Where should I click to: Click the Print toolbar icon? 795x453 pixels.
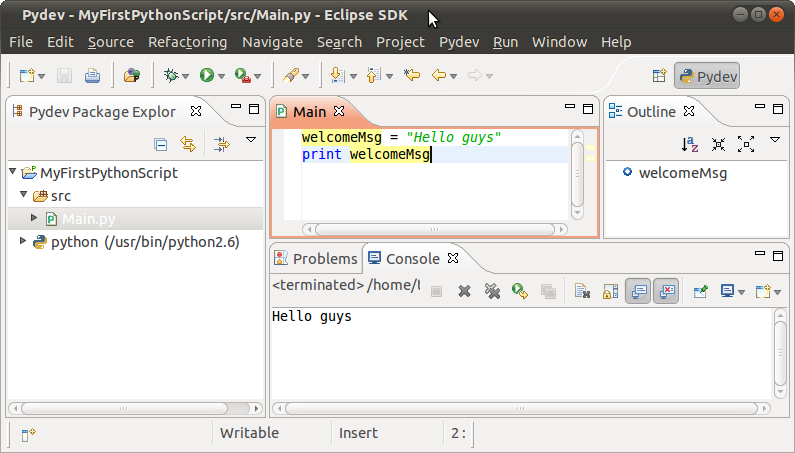point(92,76)
